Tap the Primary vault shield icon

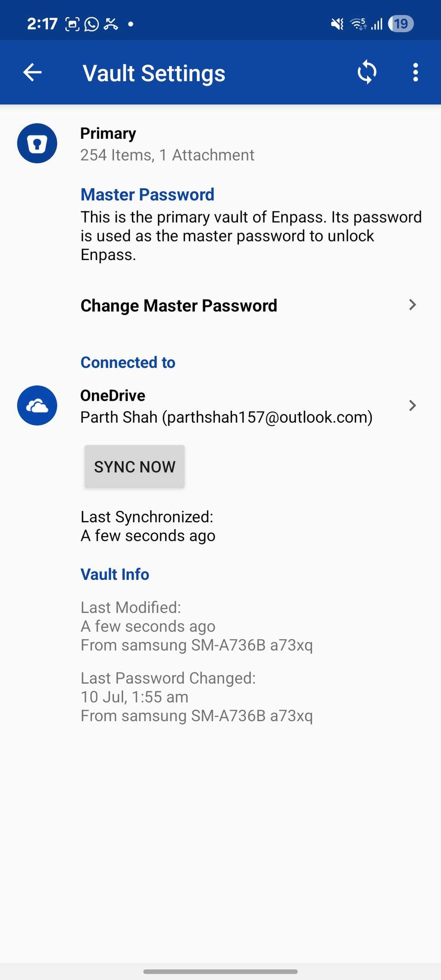click(37, 143)
